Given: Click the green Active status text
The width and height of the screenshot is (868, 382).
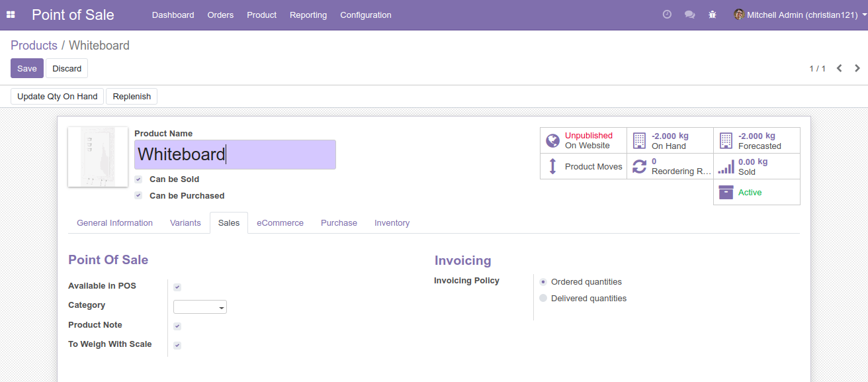Looking at the screenshot, I should (750, 193).
